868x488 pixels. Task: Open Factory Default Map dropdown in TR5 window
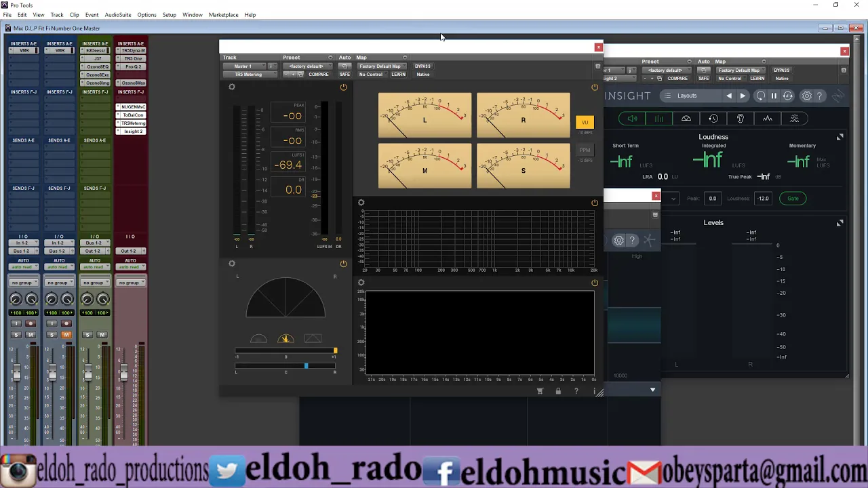click(382, 66)
